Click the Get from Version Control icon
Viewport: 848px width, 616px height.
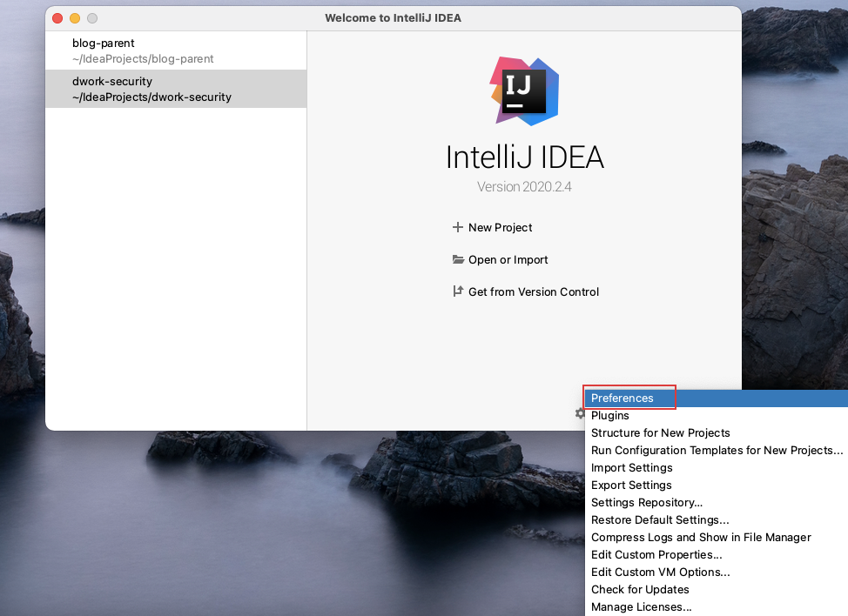[458, 291]
